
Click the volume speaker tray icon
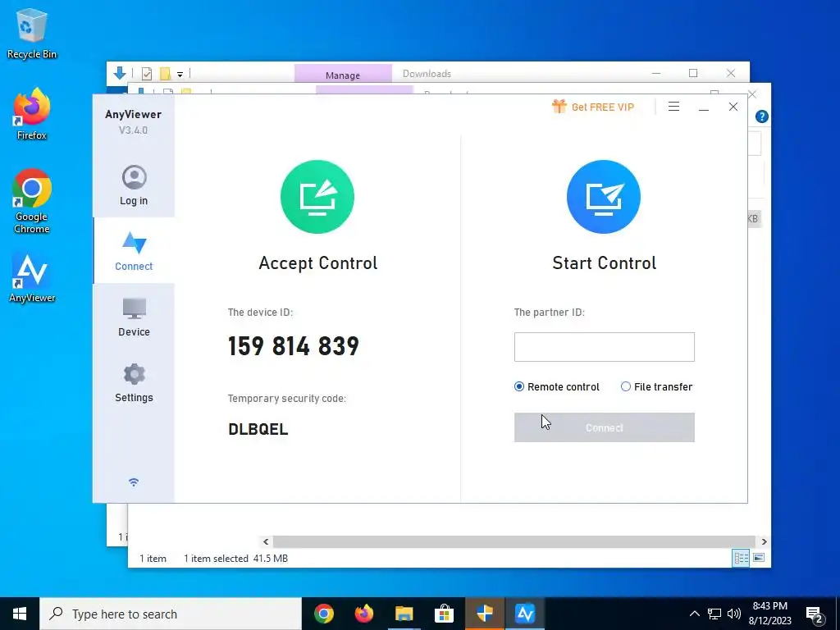click(x=734, y=614)
